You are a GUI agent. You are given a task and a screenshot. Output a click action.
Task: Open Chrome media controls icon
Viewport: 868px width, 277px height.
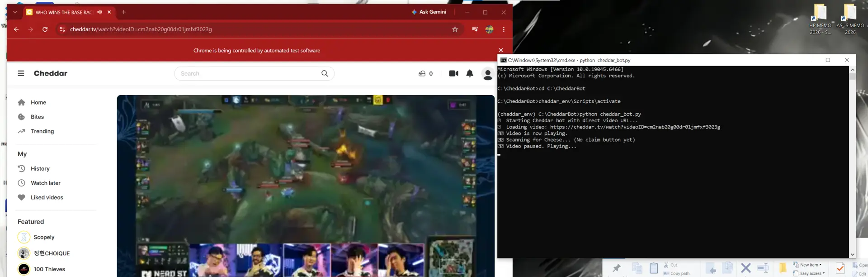[475, 29]
